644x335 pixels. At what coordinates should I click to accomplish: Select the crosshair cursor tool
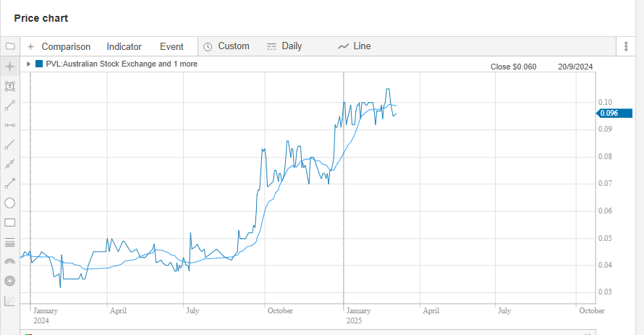[10, 66]
